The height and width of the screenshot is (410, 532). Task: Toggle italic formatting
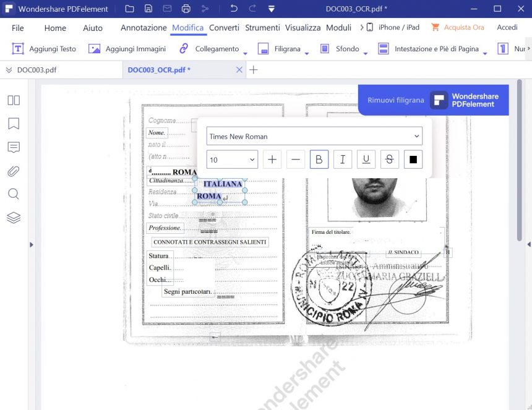[x=343, y=160]
